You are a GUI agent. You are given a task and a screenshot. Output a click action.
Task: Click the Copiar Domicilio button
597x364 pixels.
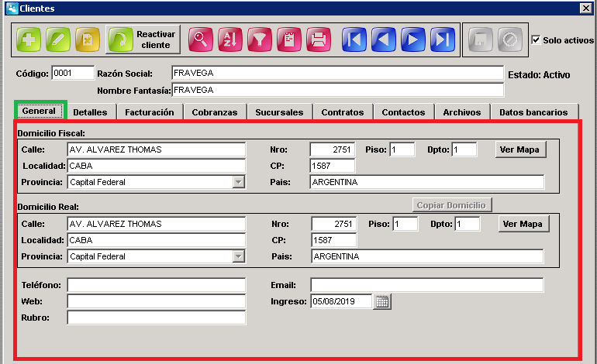[451, 205]
